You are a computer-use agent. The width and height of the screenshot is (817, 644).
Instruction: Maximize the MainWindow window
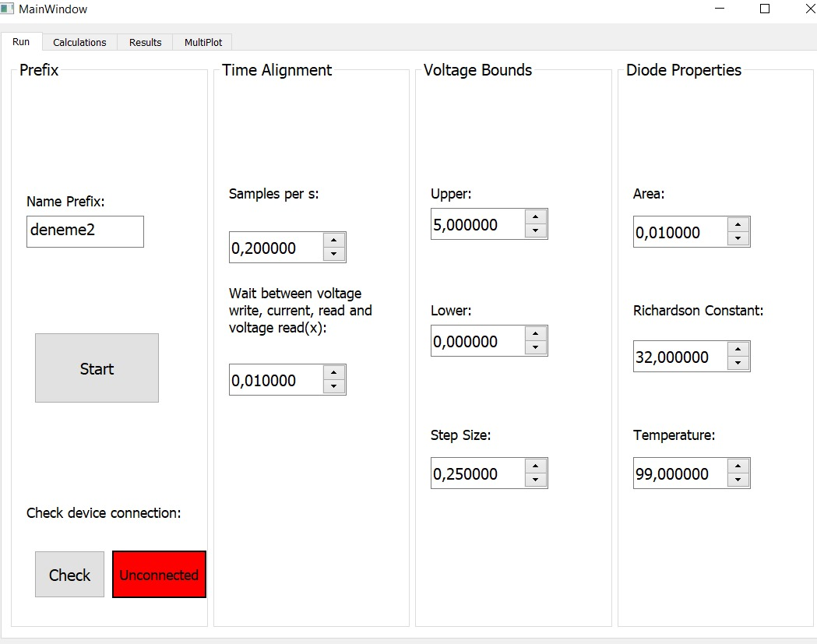coord(765,9)
